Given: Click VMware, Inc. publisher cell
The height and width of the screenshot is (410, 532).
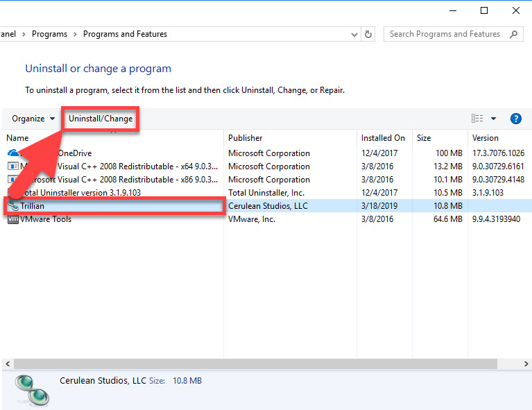Looking at the screenshot, I should click(x=251, y=219).
